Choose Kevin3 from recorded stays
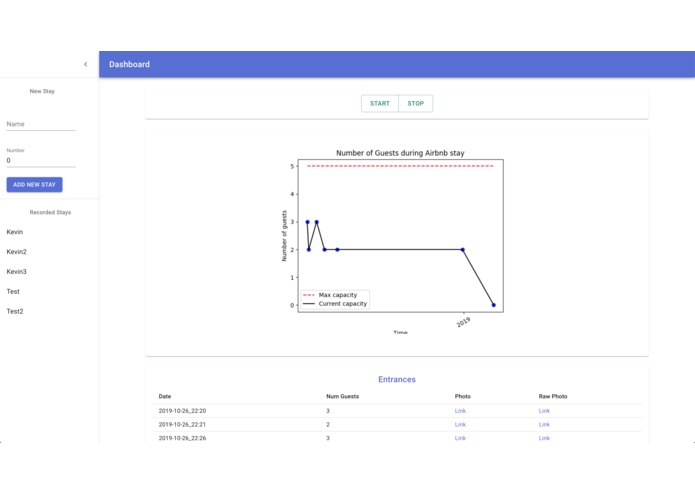Screen dimensions: 695x494 point(16,272)
